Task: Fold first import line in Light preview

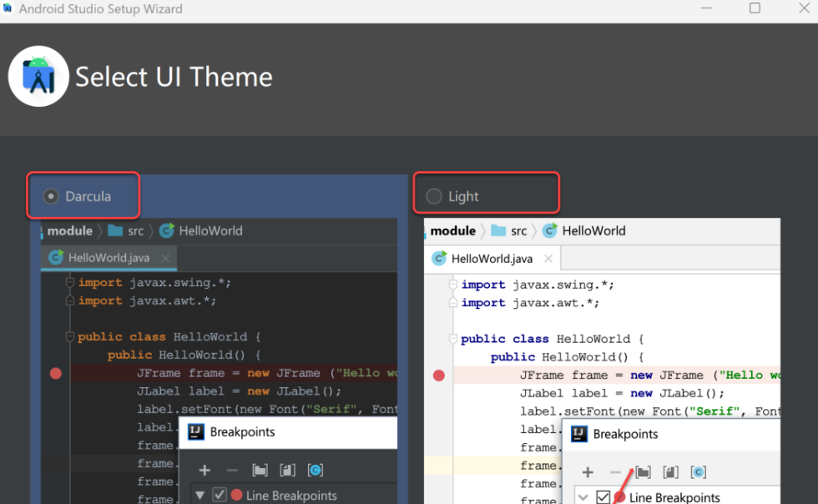Action: pos(452,285)
